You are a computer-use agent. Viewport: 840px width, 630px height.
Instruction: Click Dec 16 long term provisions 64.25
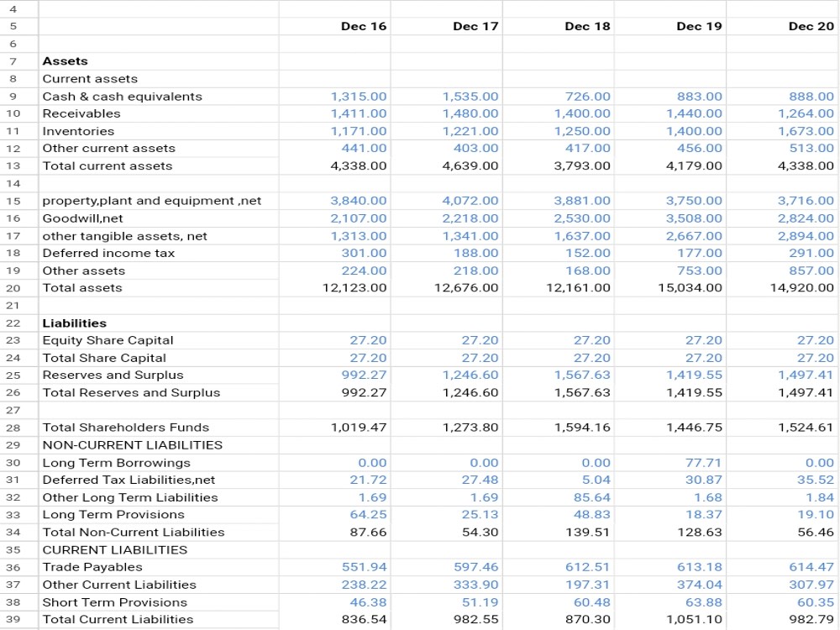(x=368, y=515)
